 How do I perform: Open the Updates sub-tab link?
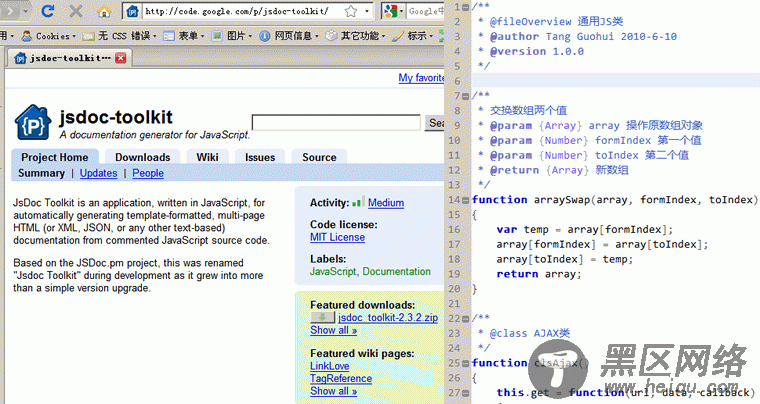pyautogui.click(x=98, y=173)
